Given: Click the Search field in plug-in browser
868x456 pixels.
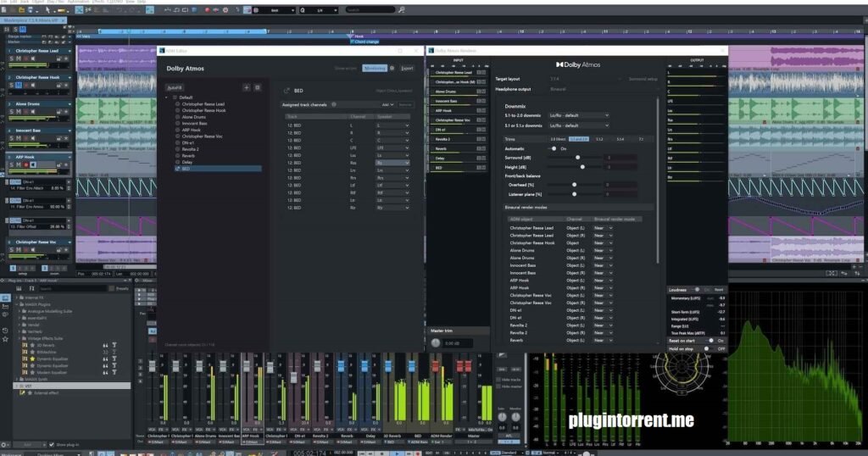Looking at the screenshot, I should click(x=71, y=288).
